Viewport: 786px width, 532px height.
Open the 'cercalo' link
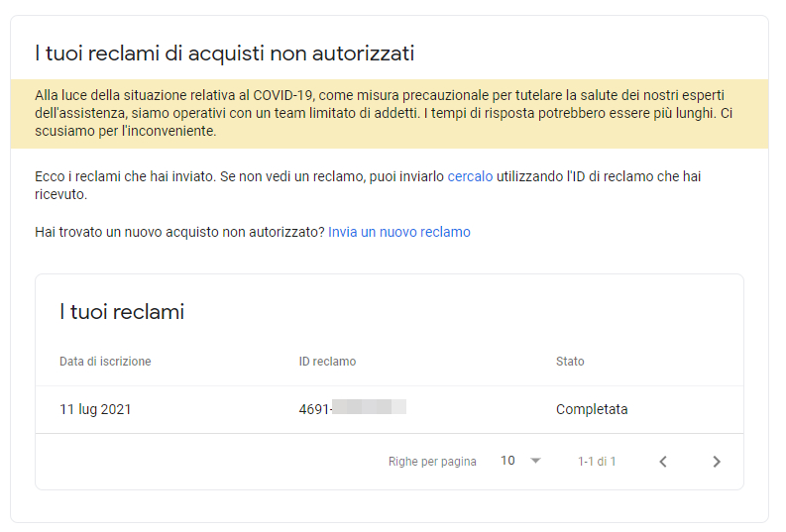click(x=470, y=177)
